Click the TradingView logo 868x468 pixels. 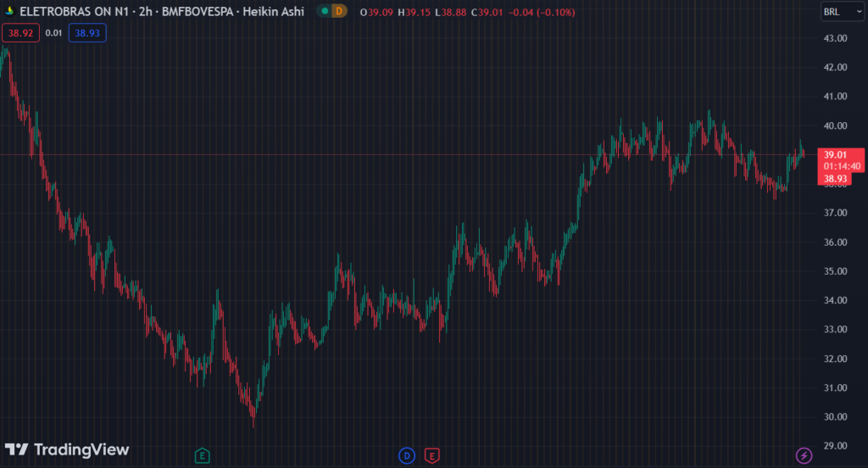pos(67,449)
